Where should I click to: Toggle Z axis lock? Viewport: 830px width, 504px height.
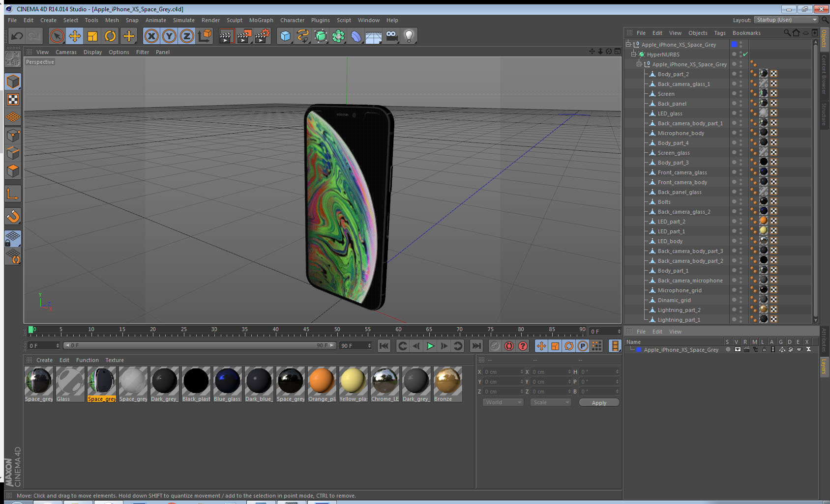click(x=187, y=36)
